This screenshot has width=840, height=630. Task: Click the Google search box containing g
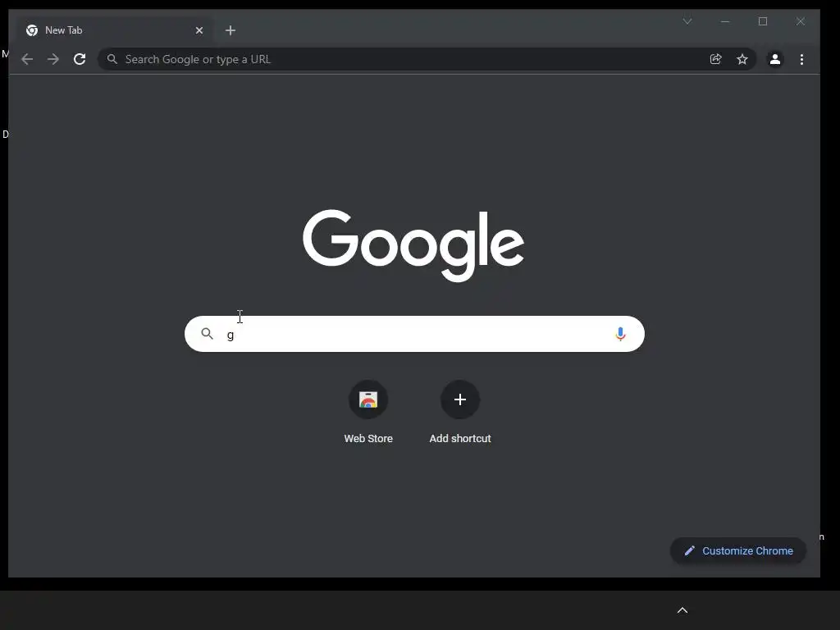click(414, 335)
